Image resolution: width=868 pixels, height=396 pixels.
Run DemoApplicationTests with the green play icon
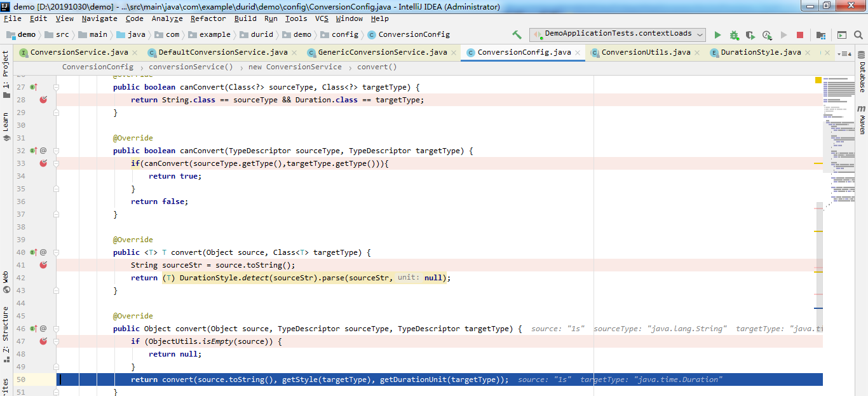point(717,35)
